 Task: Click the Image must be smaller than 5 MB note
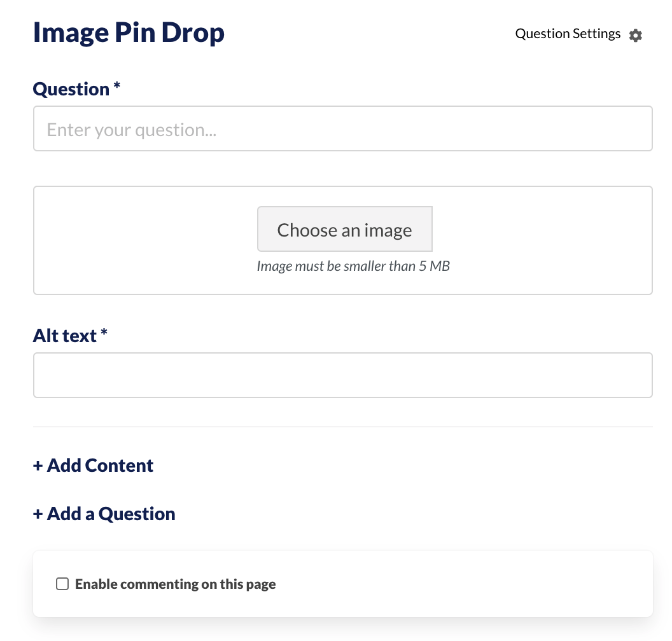[353, 266]
